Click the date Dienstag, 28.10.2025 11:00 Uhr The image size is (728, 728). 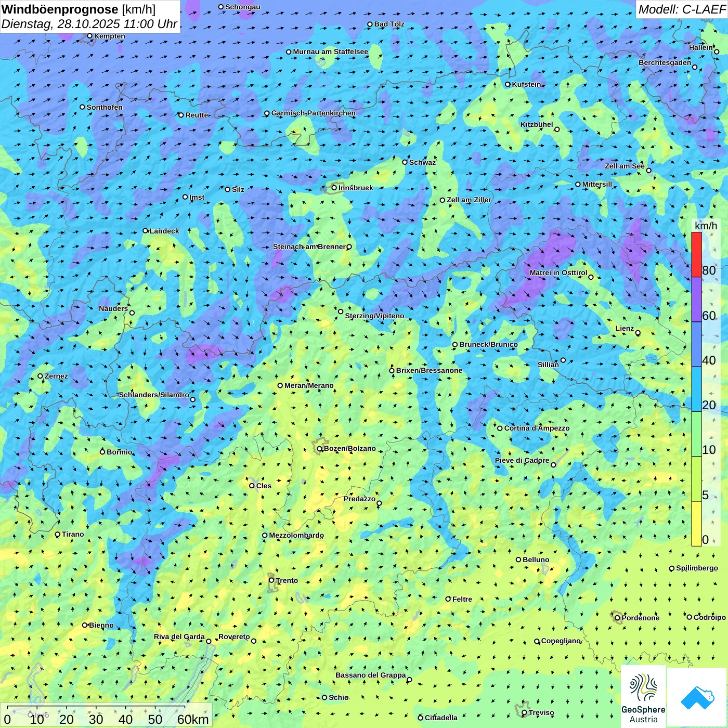[x=89, y=24]
